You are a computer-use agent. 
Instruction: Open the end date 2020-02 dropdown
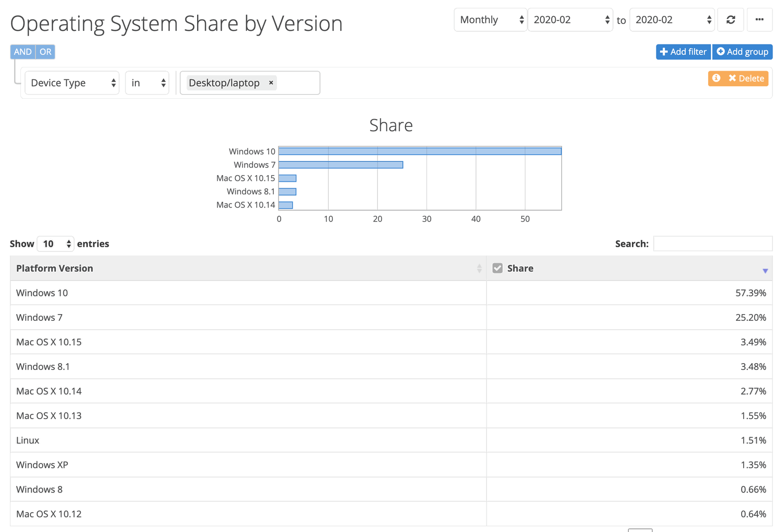pyautogui.click(x=672, y=20)
